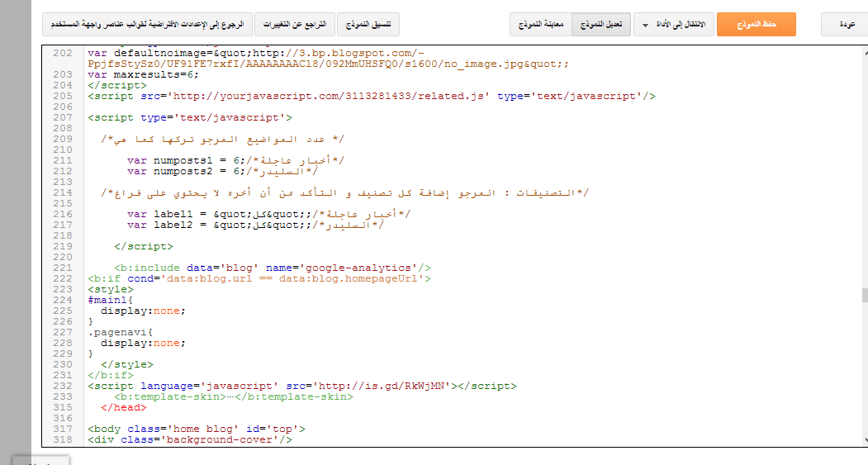Click the '#main1{' selector line
This screenshot has width=868, height=465.
110,300
